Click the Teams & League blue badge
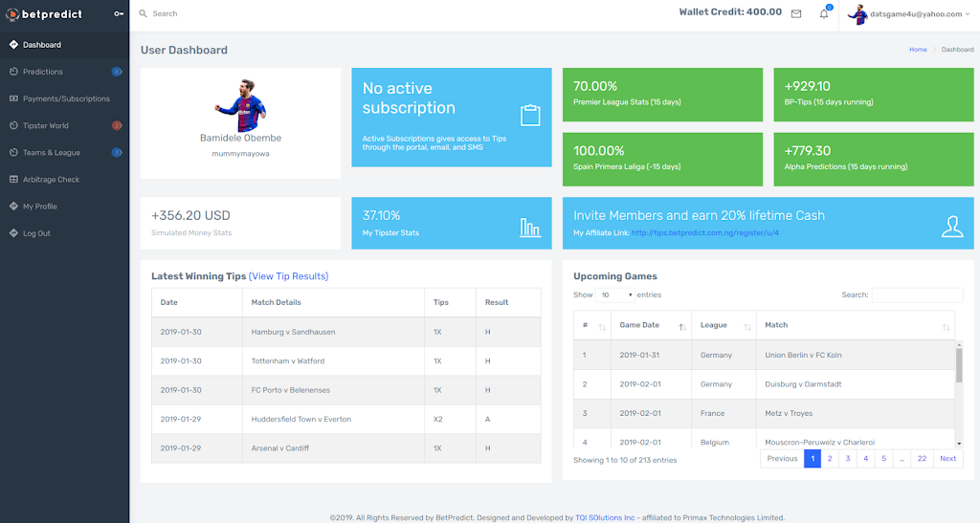The image size is (980, 523). tap(116, 152)
